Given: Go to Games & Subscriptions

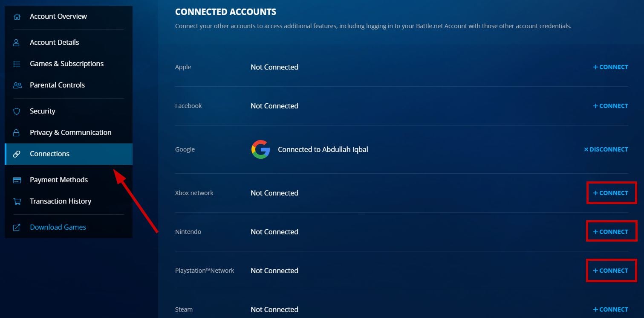Looking at the screenshot, I should point(66,64).
